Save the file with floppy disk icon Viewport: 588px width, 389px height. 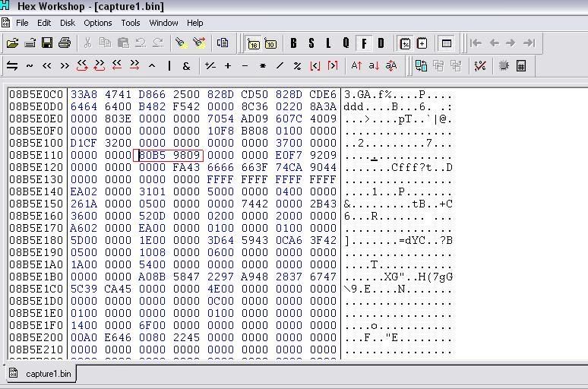pos(47,43)
